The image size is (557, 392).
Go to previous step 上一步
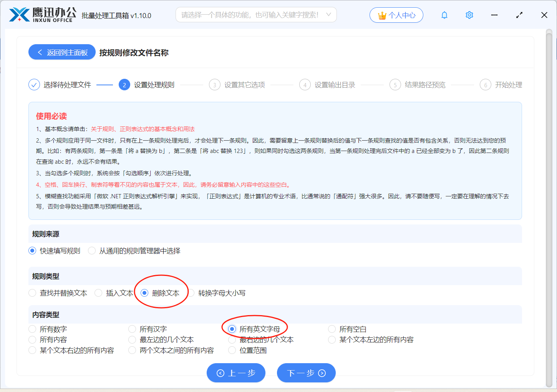[236, 373]
